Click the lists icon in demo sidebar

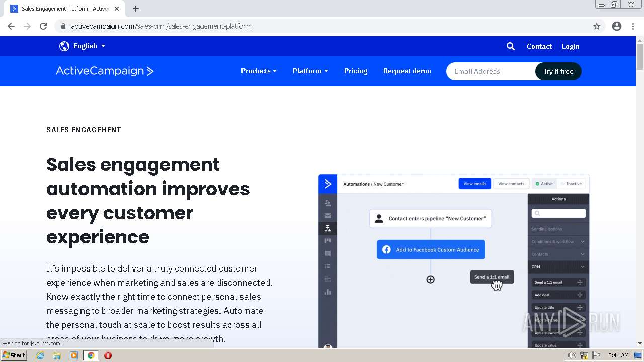(328, 266)
